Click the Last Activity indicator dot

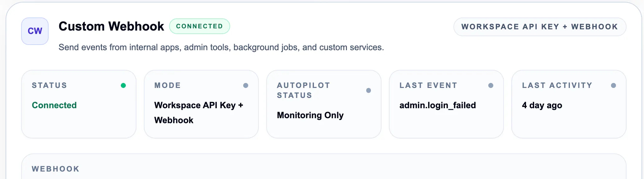point(613,85)
